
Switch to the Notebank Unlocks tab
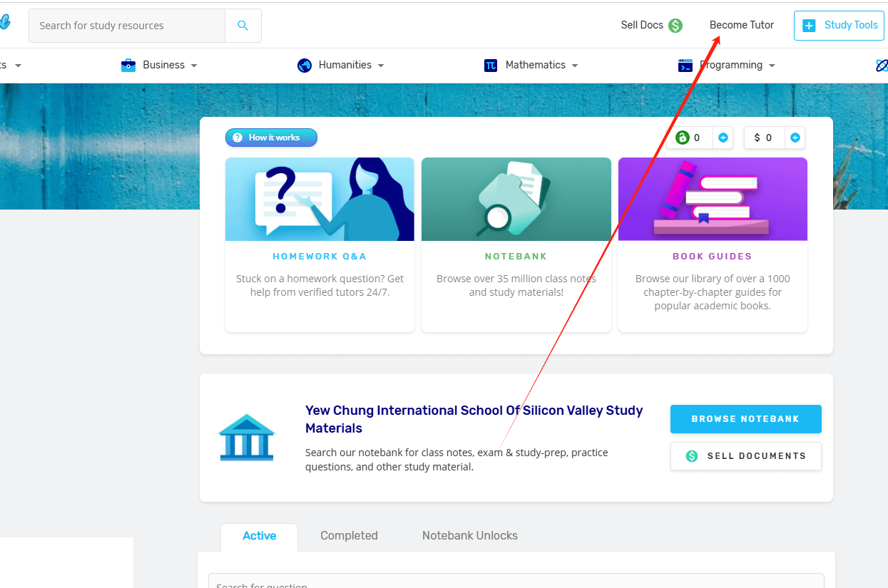(x=470, y=536)
